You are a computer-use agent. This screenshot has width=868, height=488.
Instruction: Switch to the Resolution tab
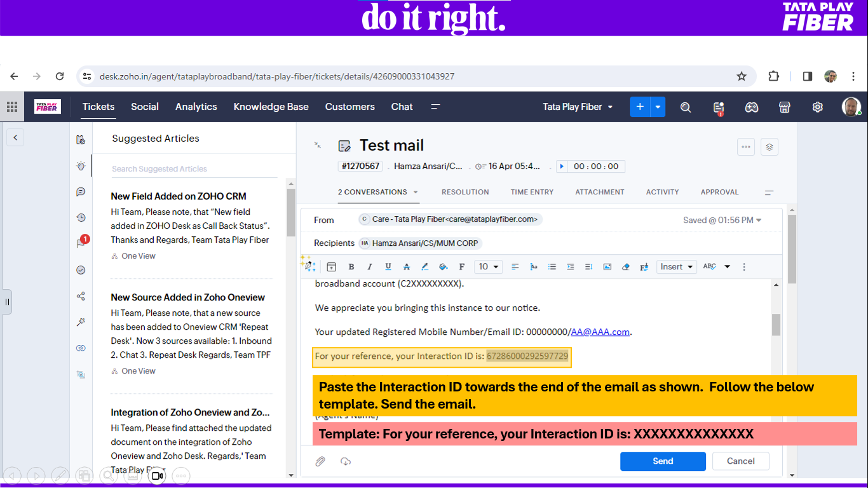click(x=466, y=192)
